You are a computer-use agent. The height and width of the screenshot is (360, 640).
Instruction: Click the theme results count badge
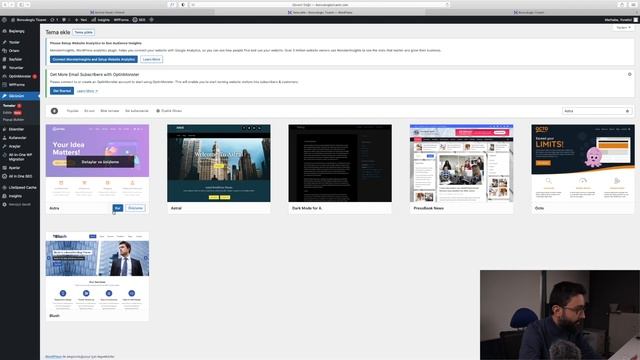pos(54,111)
